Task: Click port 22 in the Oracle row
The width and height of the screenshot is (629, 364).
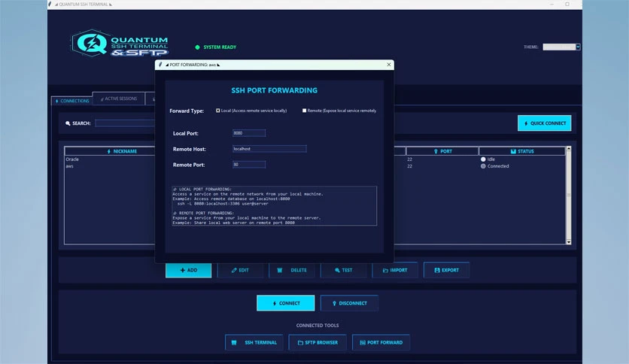Action: (409, 159)
